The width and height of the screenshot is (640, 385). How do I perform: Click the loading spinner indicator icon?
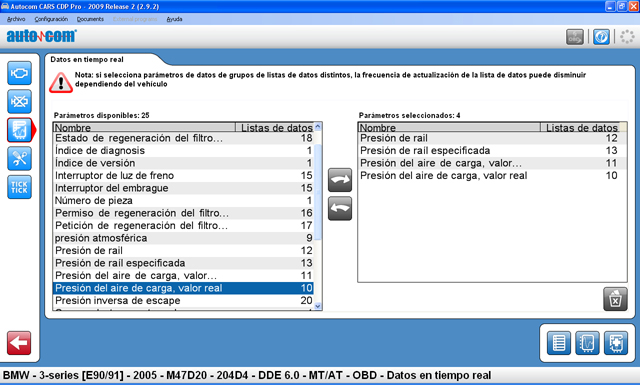point(627,37)
